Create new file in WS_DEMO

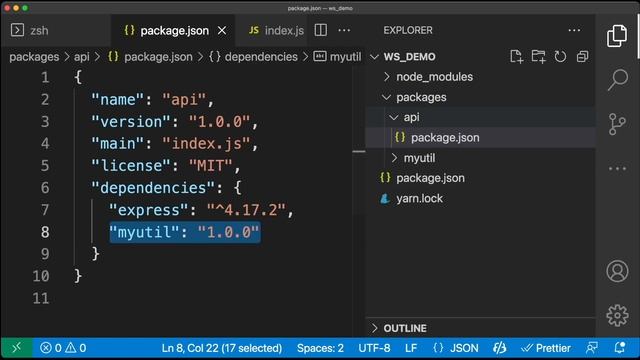[x=516, y=57]
